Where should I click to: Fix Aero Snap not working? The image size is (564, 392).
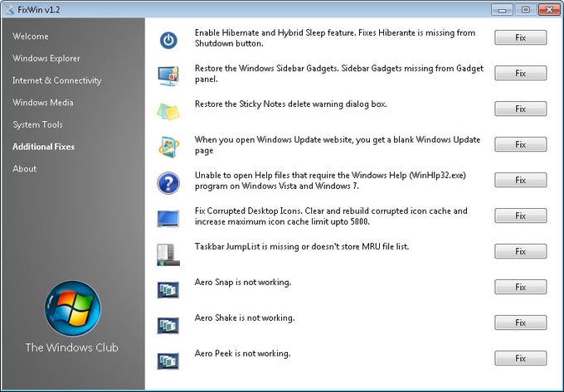tap(521, 287)
